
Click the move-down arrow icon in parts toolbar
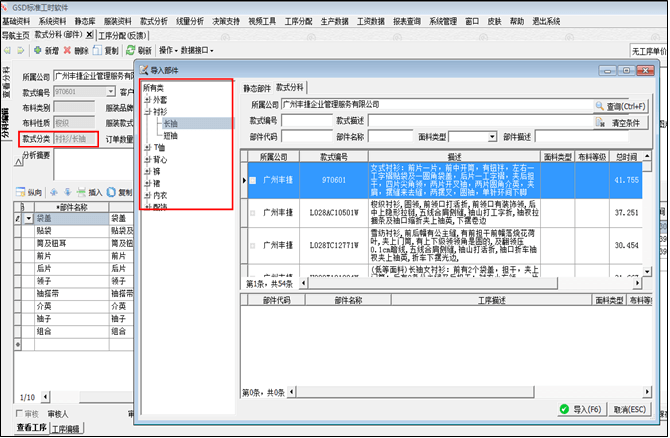[x=68, y=192]
